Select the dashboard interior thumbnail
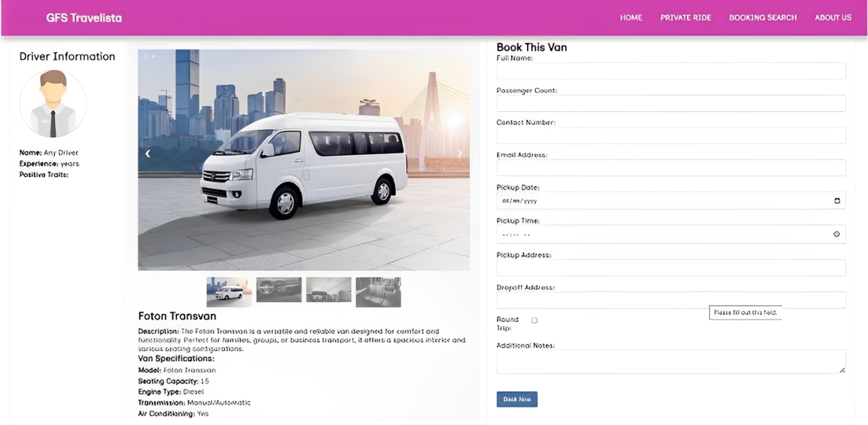 [x=279, y=290]
